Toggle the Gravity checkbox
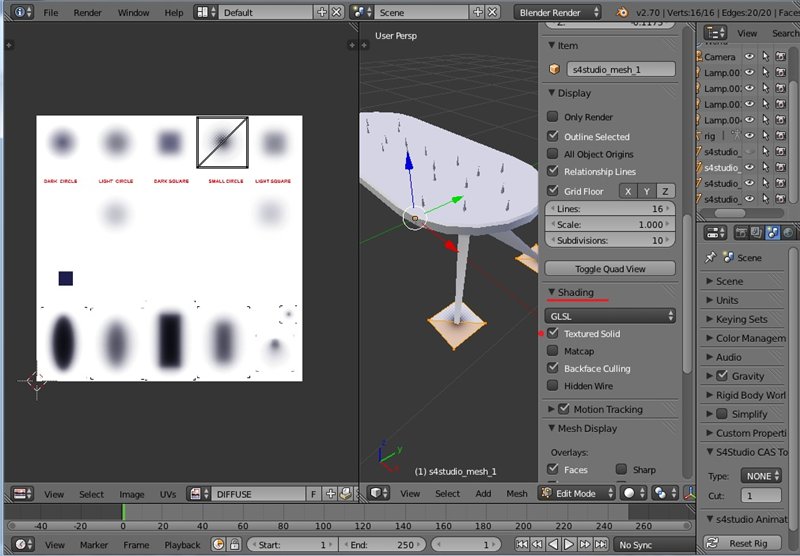The image size is (800, 556). [722, 376]
